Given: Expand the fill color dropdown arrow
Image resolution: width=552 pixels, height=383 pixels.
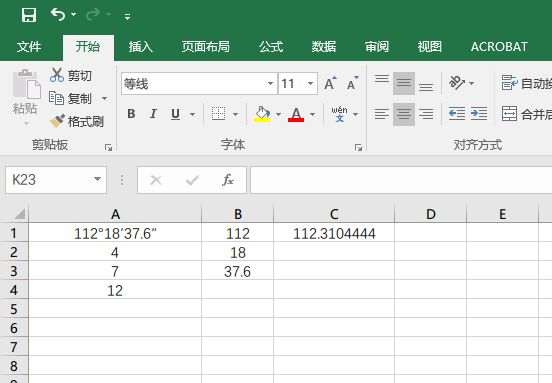Looking at the screenshot, I should 278,114.
